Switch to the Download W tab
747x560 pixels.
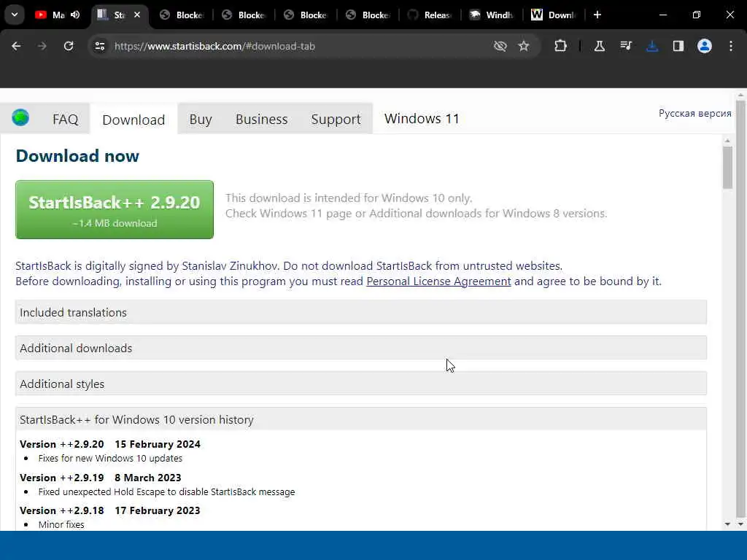pos(553,15)
